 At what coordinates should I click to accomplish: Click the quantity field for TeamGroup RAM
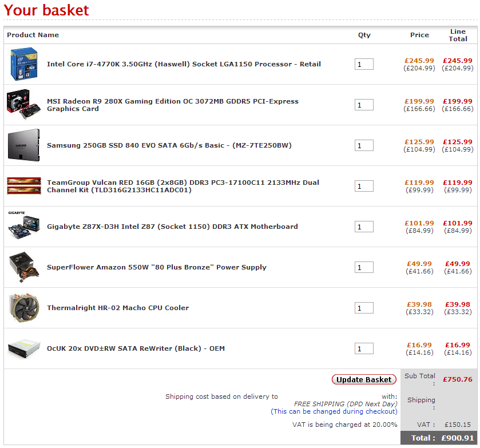(x=364, y=187)
